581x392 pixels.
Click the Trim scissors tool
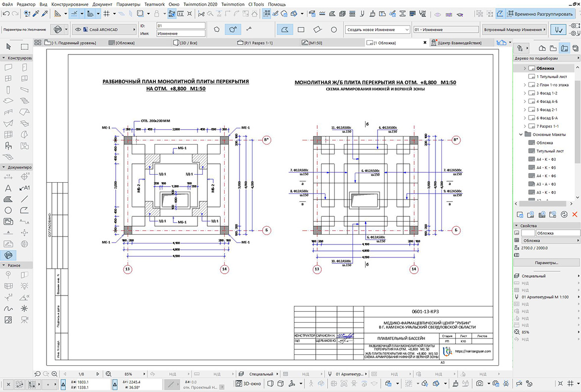click(201, 14)
